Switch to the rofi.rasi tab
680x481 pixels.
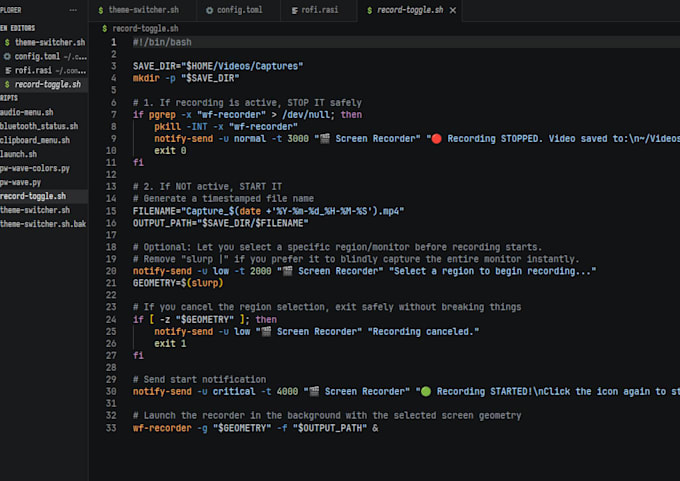(318, 10)
